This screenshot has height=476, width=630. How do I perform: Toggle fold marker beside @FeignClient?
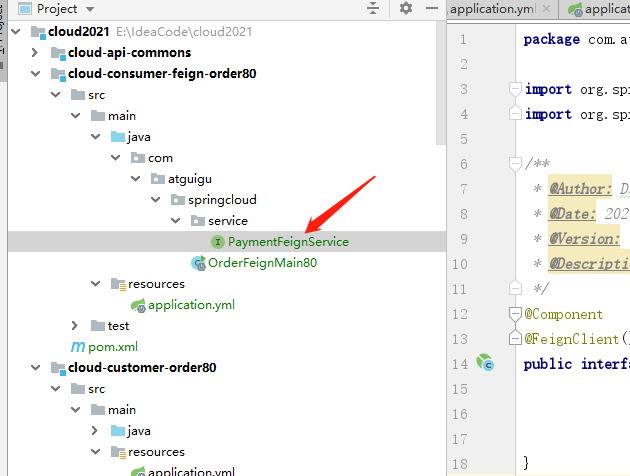coord(515,338)
